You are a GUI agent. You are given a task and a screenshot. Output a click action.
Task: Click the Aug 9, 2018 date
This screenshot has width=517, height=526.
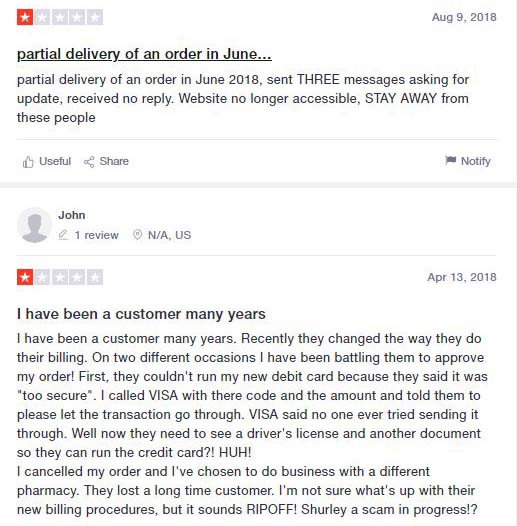point(464,17)
